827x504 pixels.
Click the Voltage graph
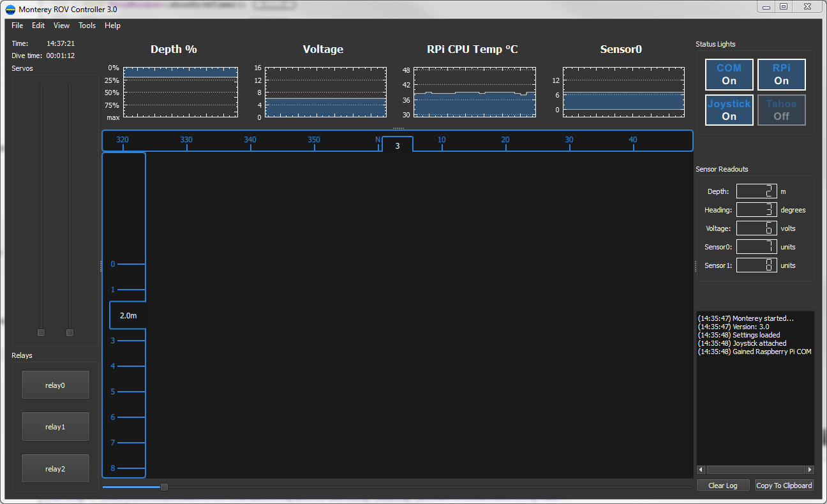[325, 92]
